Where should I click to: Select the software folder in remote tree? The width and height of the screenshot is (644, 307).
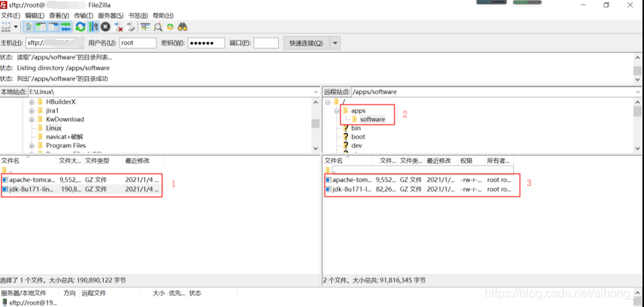(373, 120)
